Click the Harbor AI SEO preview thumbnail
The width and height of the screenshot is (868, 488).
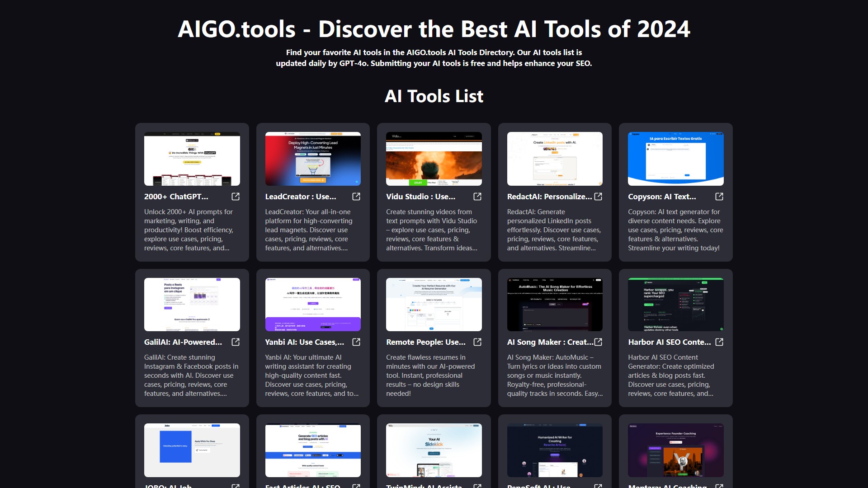[x=676, y=305]
